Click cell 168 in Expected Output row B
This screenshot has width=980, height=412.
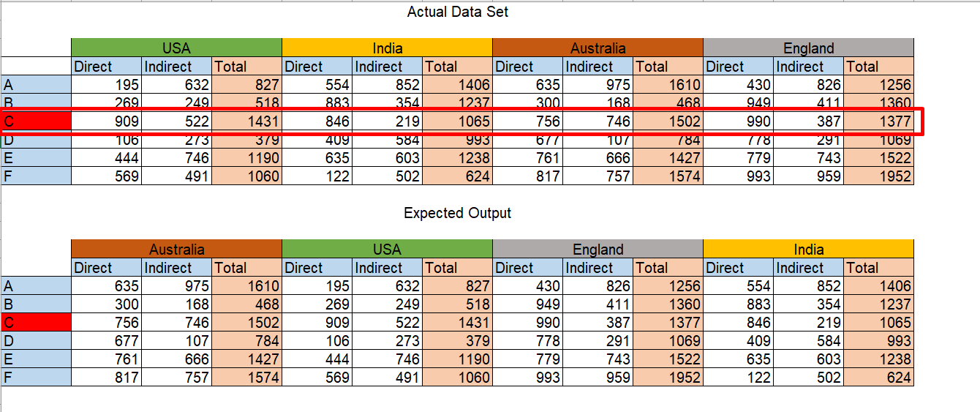click(176, 304)
